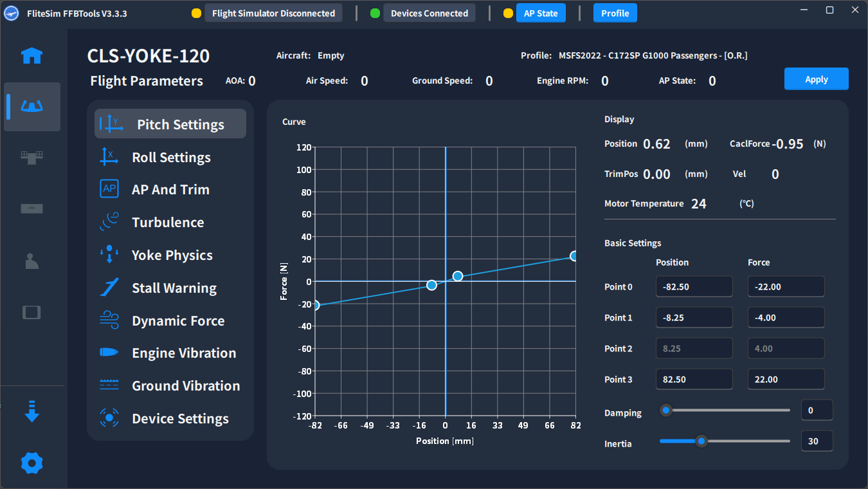Click the Device Settings icon
This screenshot has width=868, height=489.
point(109,418)
